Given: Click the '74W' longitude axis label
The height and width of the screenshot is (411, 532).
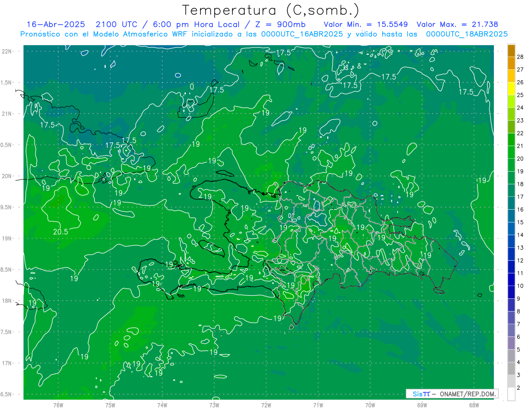Looking at the screenshot, I should 162,405.
